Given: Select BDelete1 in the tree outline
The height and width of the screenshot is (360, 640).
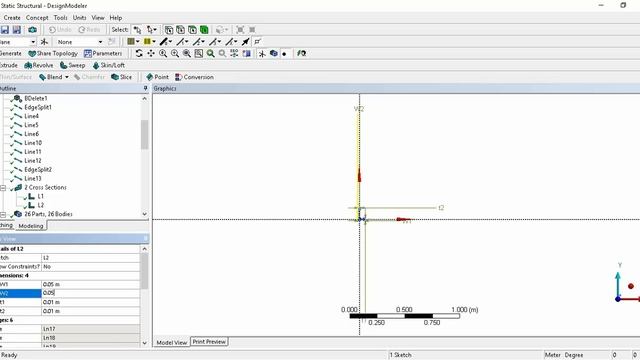Looking at the screenshot, I should (x=36, y=98).
